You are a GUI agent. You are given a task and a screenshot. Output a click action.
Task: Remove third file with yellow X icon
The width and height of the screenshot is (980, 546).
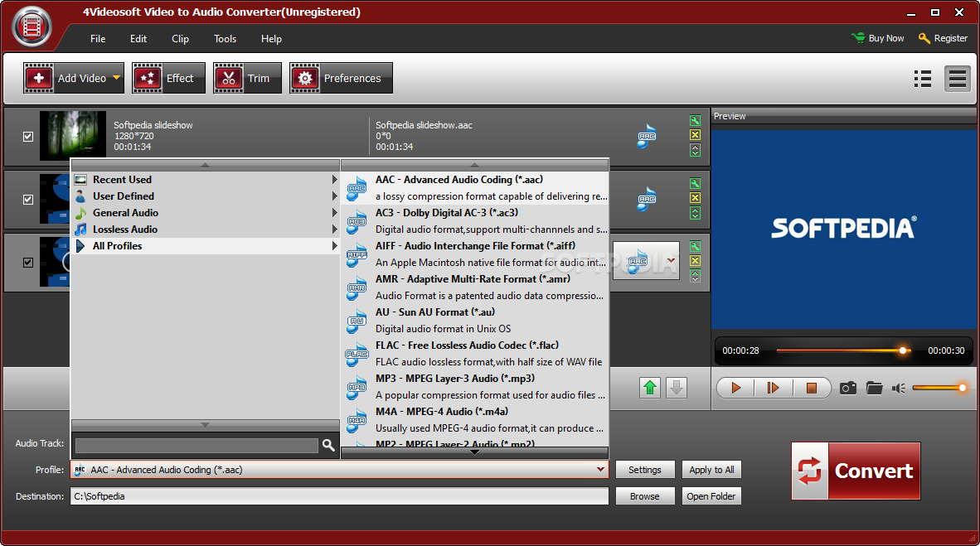(695, 260)
